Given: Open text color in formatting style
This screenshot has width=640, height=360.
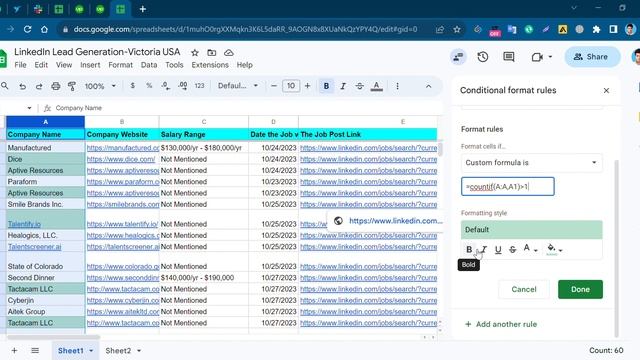Looking at the screenshot, I should click(530, 249).
